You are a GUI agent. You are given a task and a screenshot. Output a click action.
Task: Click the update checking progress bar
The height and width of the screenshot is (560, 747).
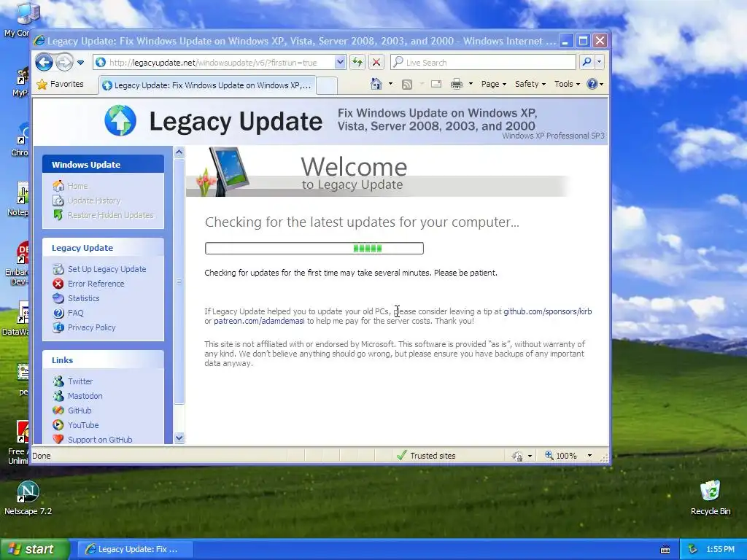click(x=314, y=248)
